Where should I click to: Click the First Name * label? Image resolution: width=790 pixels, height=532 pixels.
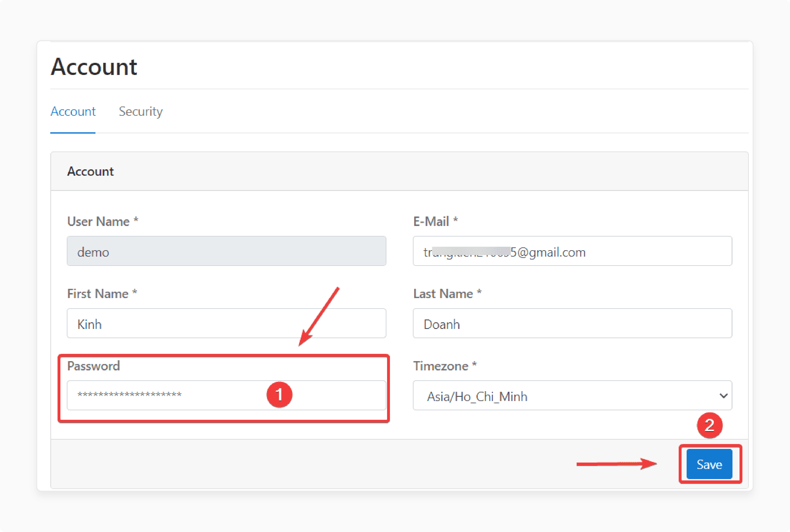(102, 293)
